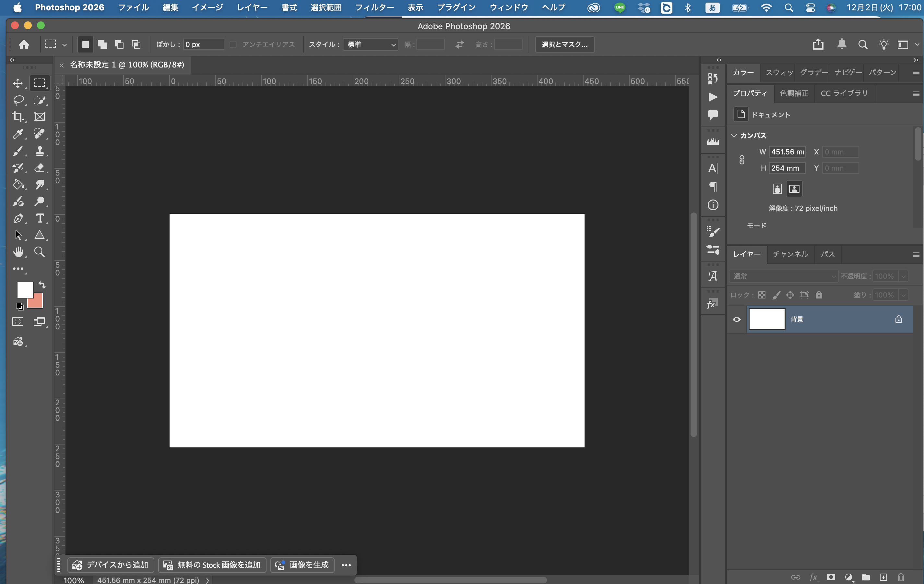Select the Move tool
This screenshot has width=924, height=584.
(18, 83)
